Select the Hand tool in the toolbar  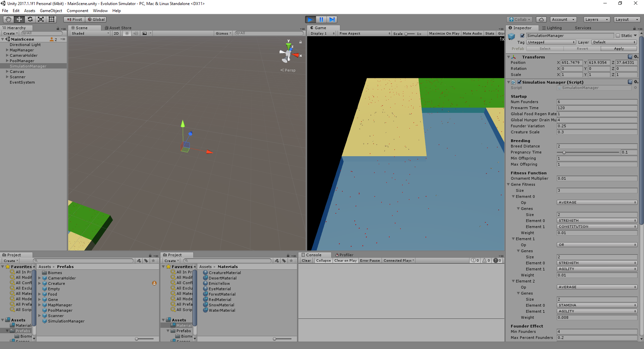pos(8,19)
